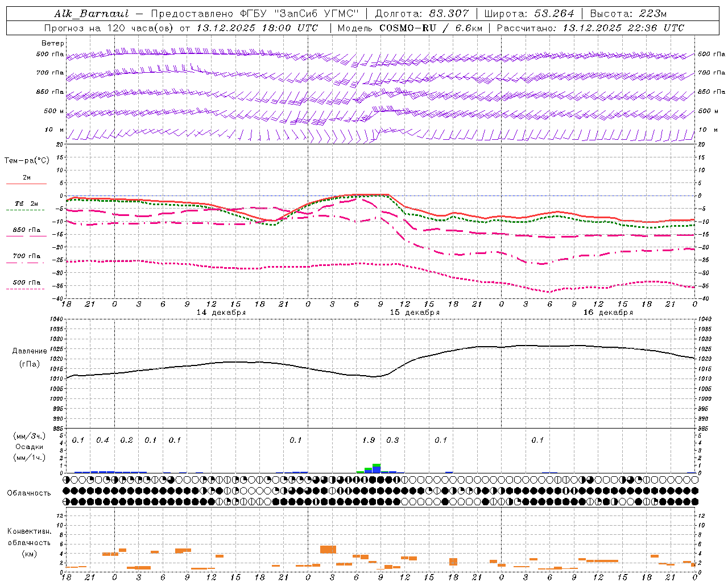Click the 1.9 precipitation amount value
Image resolution: width=728 pixels, height=582 pixels.
pos(369,440)
